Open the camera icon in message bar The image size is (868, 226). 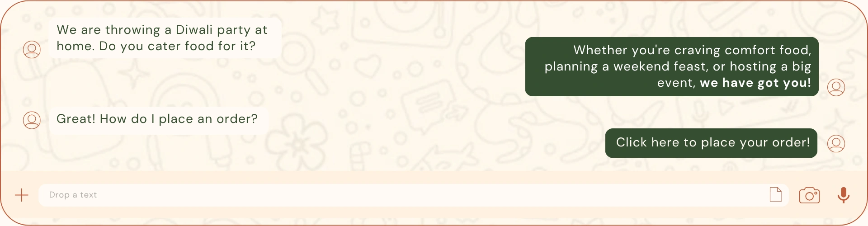809,195
